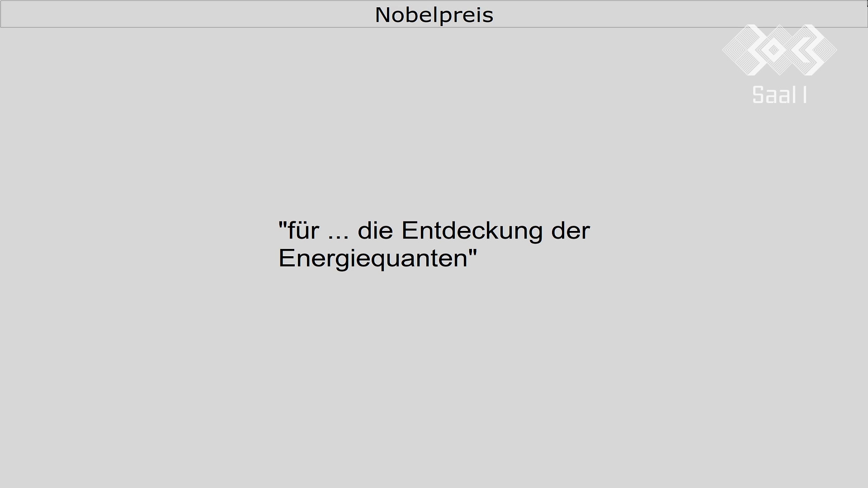Click the word Entdeckung in the quote
868x488 pixels.
(472, 230)
